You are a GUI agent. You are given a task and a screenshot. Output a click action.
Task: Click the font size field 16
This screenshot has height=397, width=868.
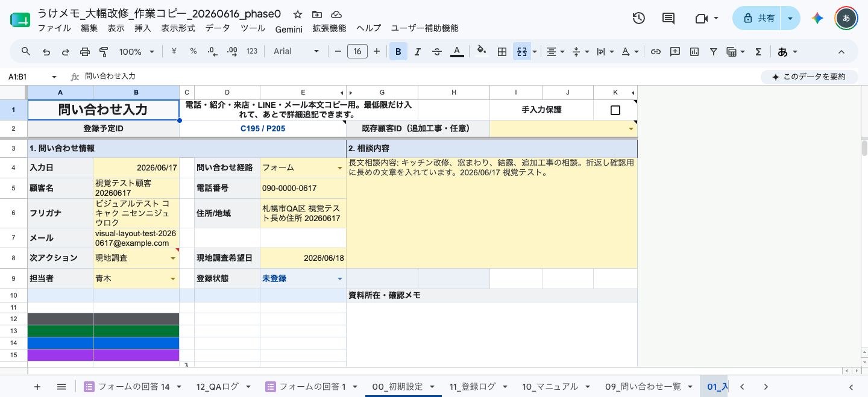pyautogui.click(x=357, y=52)
